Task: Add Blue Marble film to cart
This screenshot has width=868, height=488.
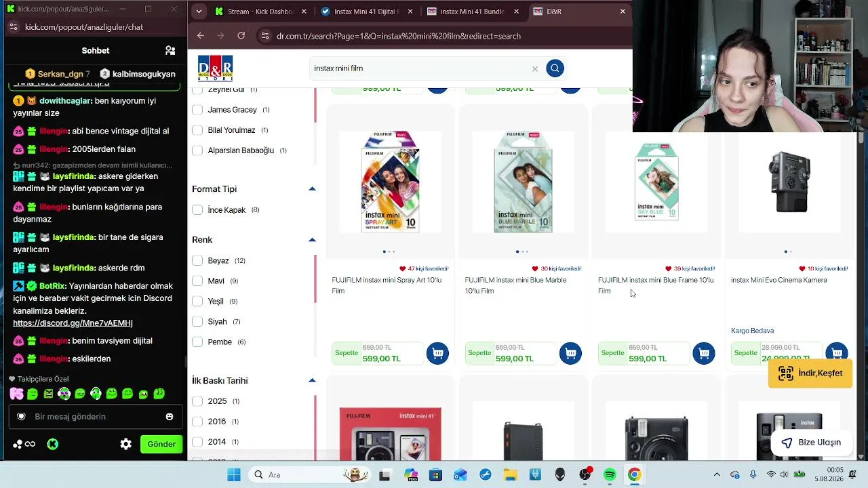Action: coord(570,353)
